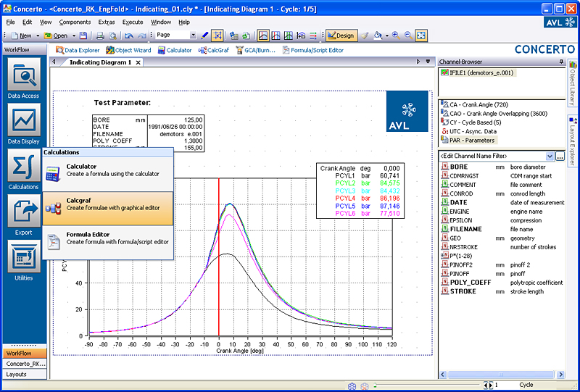Viewport: 580px width, 392px height.
Task: Open Print Preview from the toolbar
Action: [x=112, y=36]
